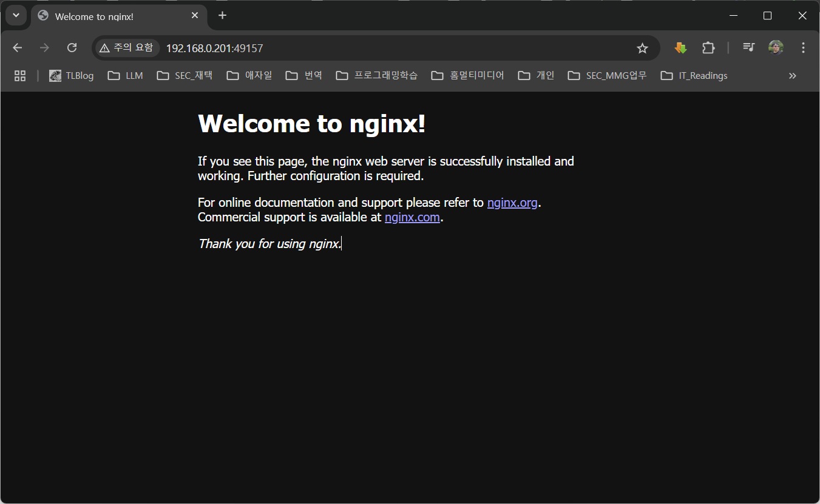Reload the current page
820x504 pixels.
pos(72,47)
